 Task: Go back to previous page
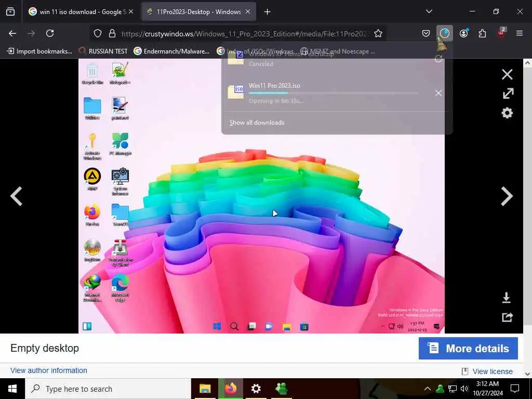12,33
